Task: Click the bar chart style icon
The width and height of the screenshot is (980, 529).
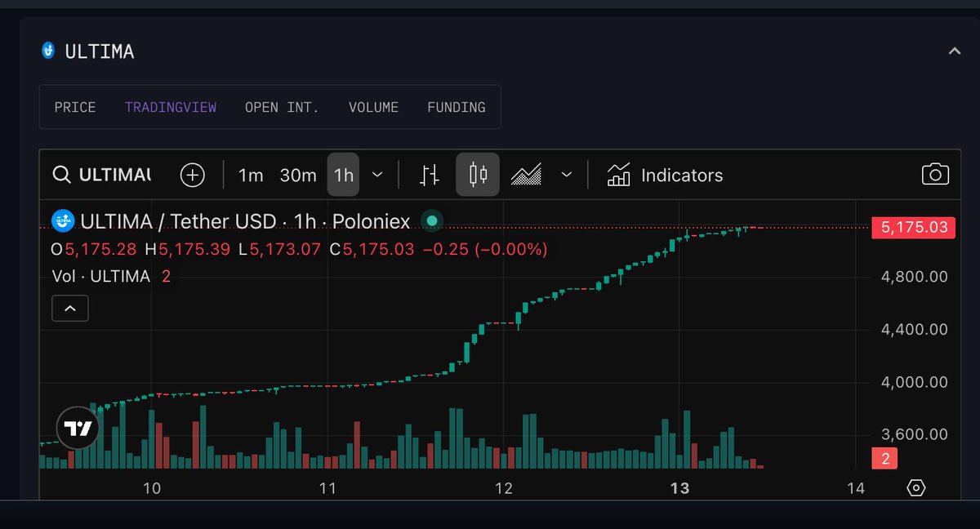Action: 430,175
